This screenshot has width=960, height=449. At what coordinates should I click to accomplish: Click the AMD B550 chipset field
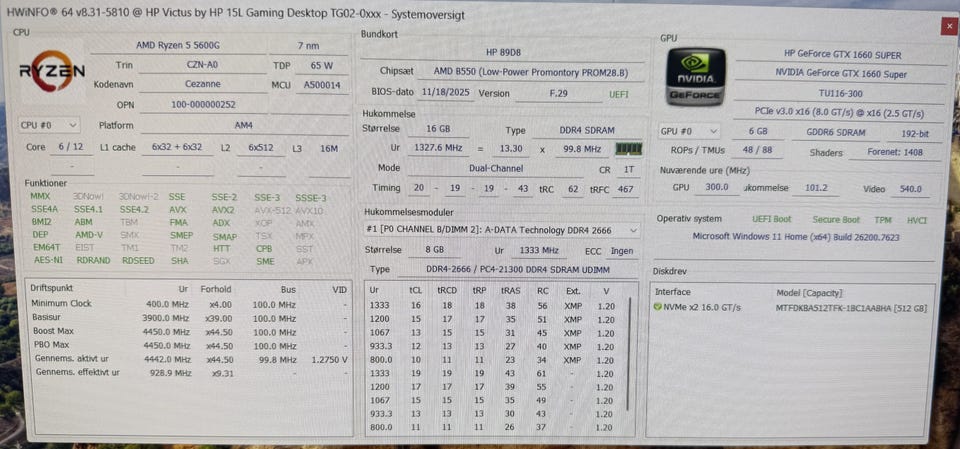[531, 72]
